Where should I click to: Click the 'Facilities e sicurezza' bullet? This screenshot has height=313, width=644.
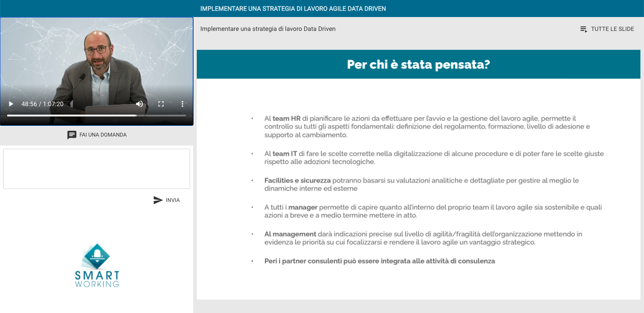point(421,184)
